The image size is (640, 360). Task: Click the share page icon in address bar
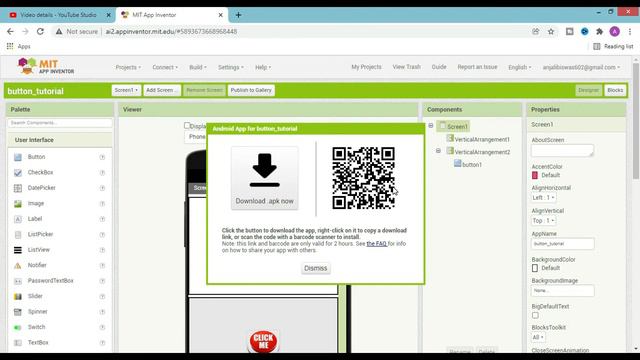coord(536,31)
